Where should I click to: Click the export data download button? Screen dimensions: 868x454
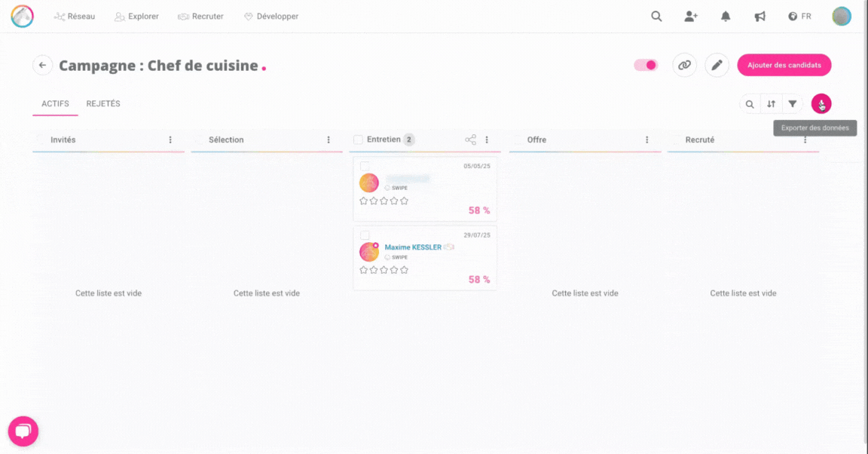(821, 104)
